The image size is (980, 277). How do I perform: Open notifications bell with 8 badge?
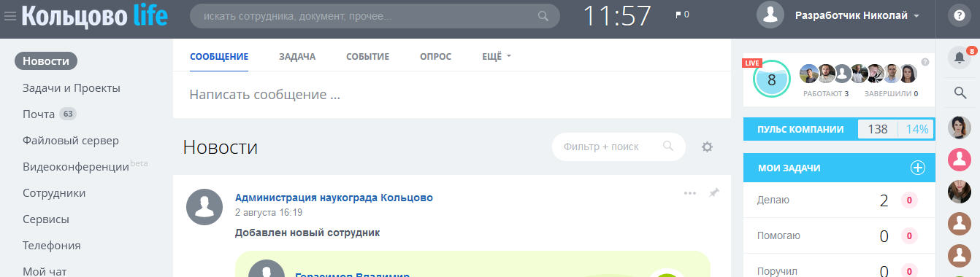[960, 58]
